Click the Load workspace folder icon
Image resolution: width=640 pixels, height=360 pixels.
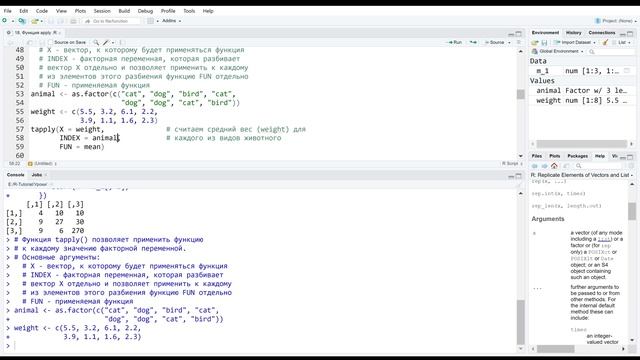coord(535,42)
